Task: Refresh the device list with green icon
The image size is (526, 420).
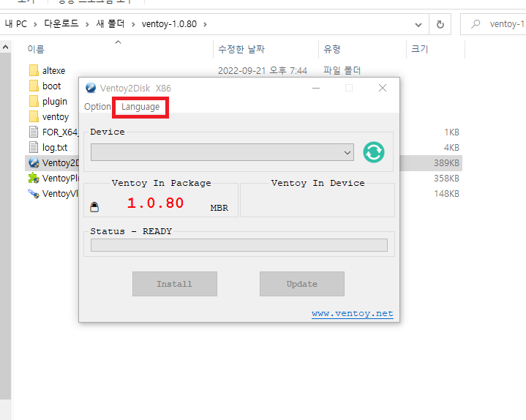Action: point(373,152)
